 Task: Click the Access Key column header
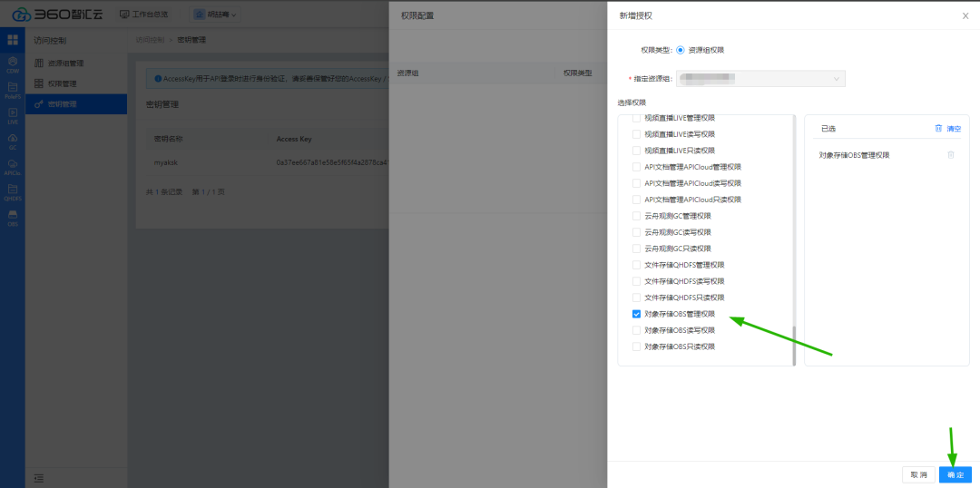294,139
